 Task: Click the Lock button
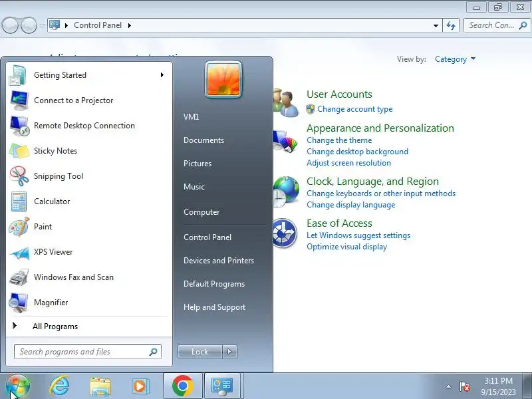[200, 352]
